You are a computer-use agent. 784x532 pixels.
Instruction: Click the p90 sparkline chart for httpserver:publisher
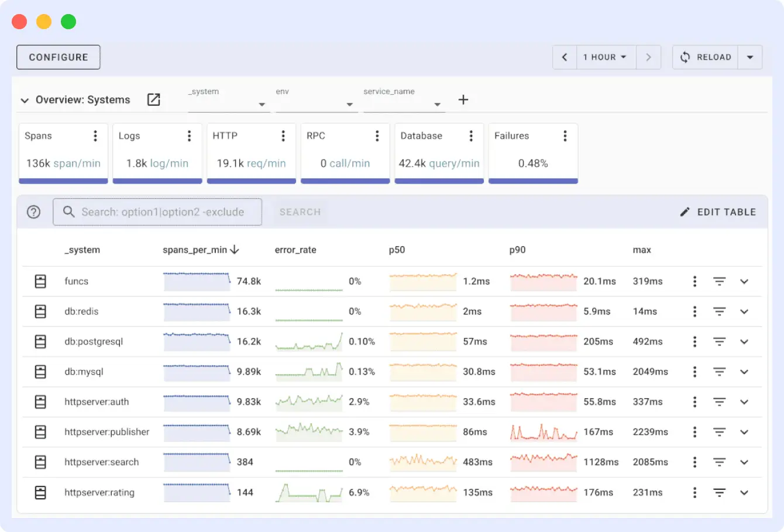[x=544, y=432]
